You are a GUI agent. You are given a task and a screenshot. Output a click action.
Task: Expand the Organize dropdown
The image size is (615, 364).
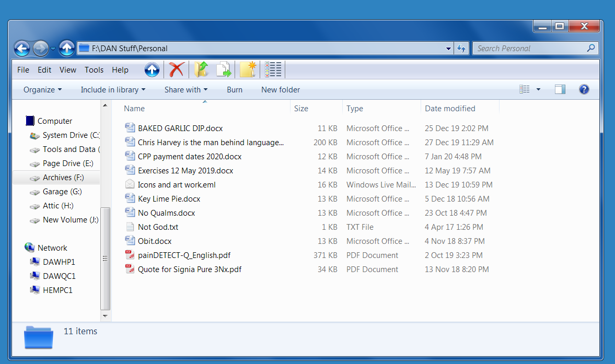42,90
